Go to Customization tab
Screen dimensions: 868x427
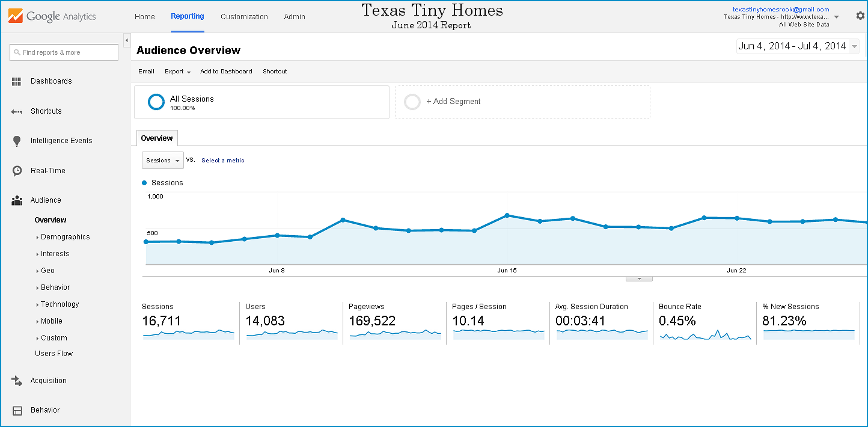[244, 17]
